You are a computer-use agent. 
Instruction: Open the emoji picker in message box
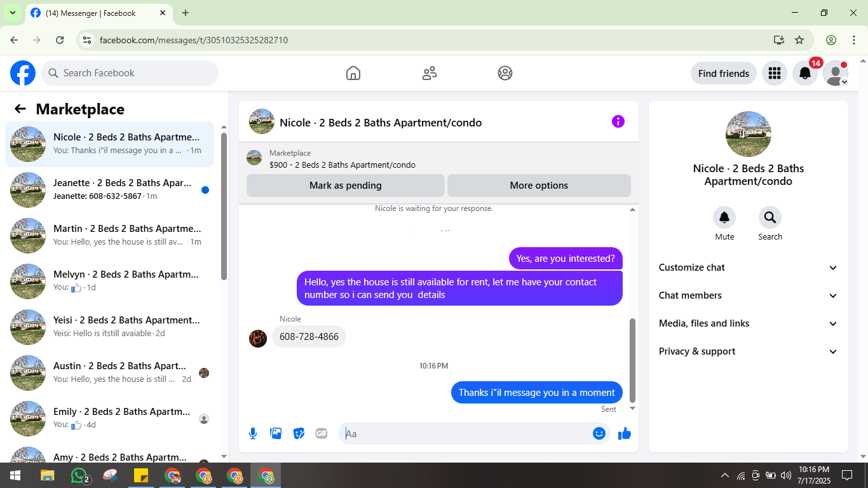(599, 433)
